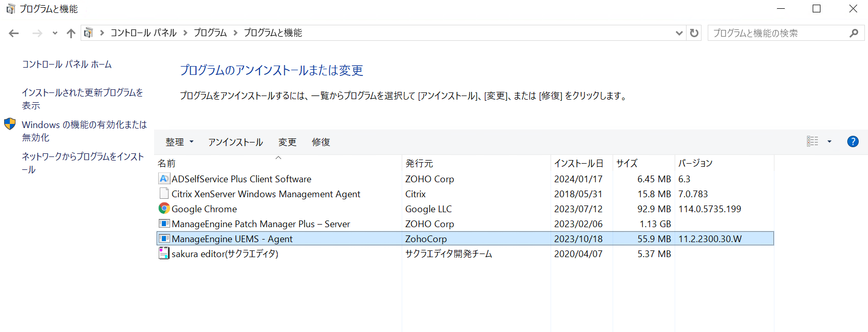The height and width of the screenshot is (332, 868).
Task: Click 修復 in the toolbar
Action: tap(321, 142)
